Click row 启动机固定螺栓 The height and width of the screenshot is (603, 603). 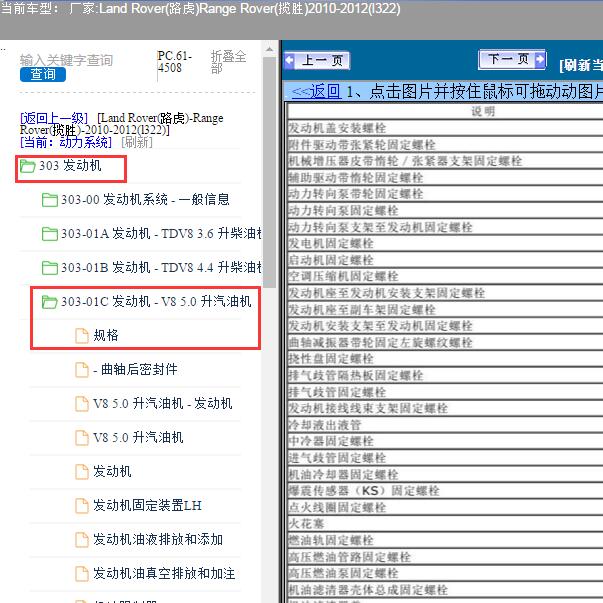[x=445, y=260]
